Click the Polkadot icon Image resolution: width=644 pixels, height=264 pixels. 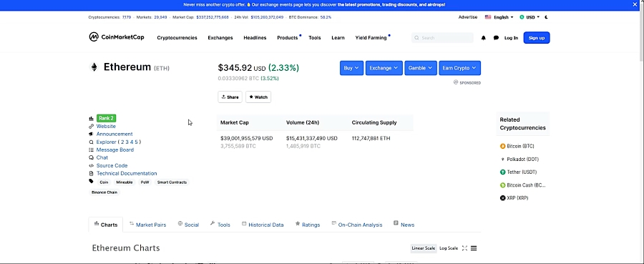[502, 160]
